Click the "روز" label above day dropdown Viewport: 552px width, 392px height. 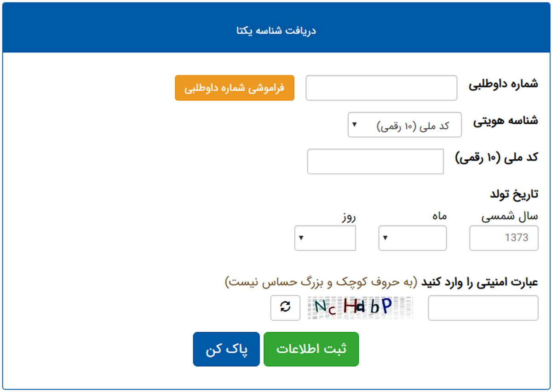(x=348, y=216)
